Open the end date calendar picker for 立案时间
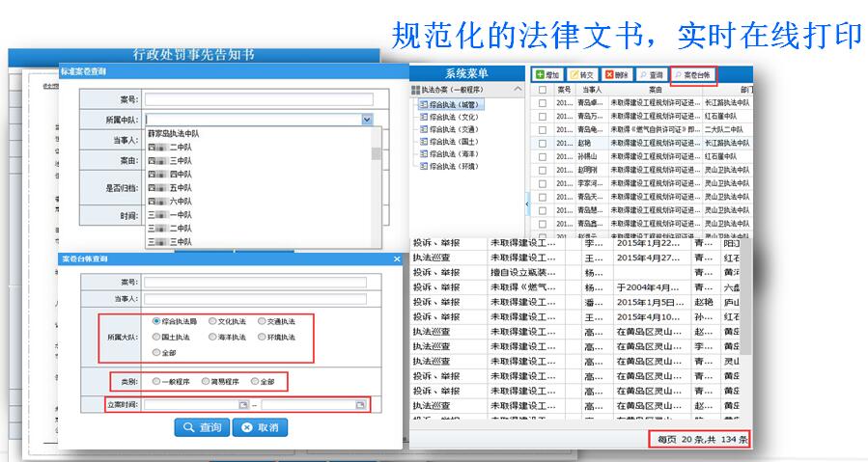Image resolution: width=868 pixels, height=462 pixels. tap(360, 405)
